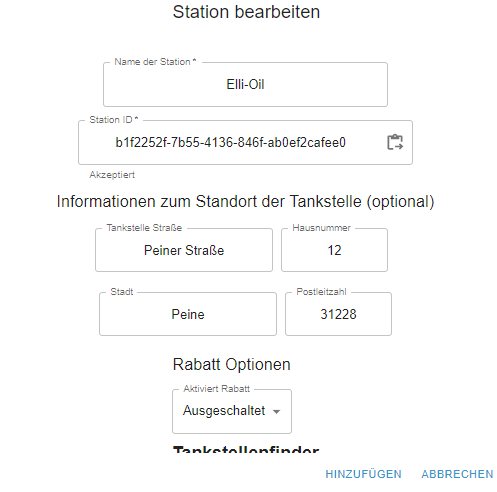This screenshot has width=497, height=492.
Task: Edit the Hausnummer field showing 12
Action: (x=334, y=250)
